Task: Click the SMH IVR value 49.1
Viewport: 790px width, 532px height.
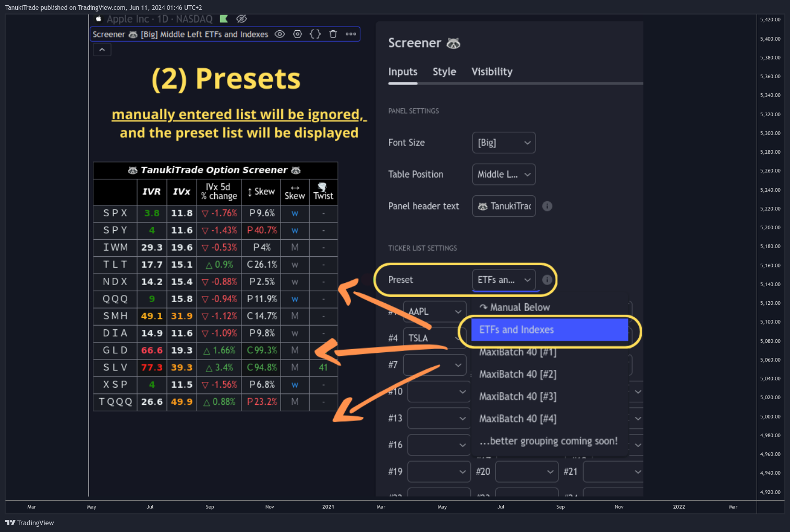Action: [x=152, y=316]
